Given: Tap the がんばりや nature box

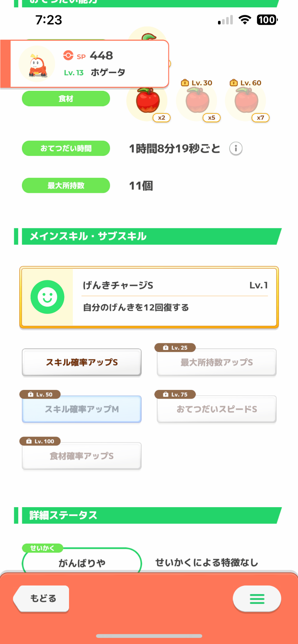Looking at the screenshot, I should (82, 563).
